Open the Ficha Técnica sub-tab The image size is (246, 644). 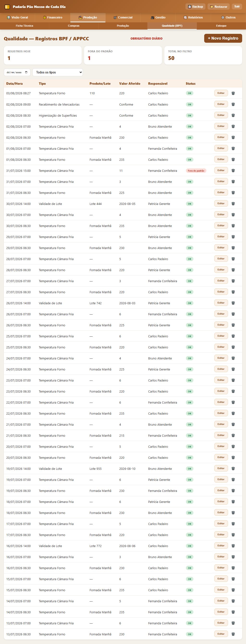[25, 26]
